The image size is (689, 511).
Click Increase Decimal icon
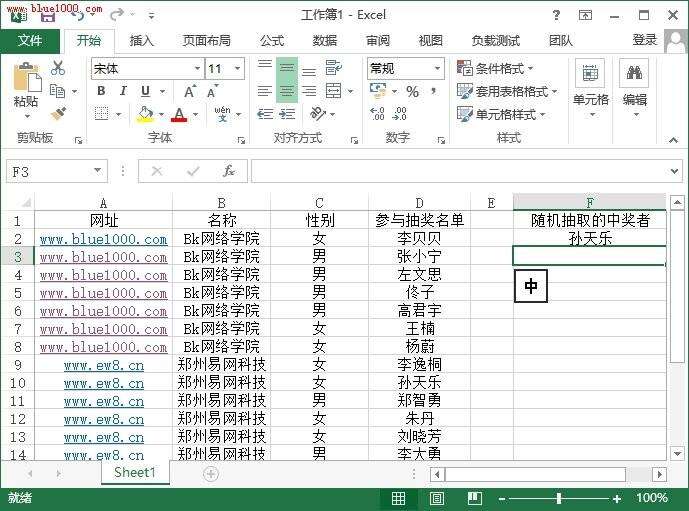pyautogui.click(x=377, y=114)
